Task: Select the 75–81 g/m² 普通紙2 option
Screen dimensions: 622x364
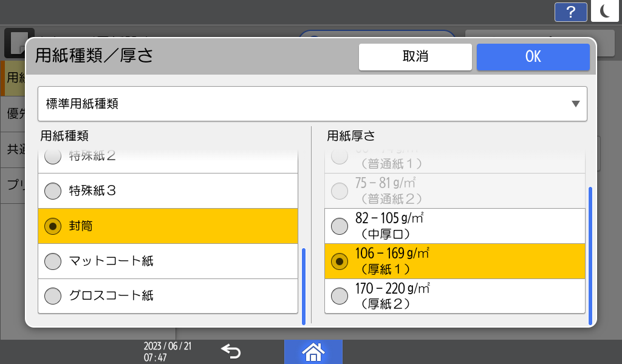Action: (456, 191)
